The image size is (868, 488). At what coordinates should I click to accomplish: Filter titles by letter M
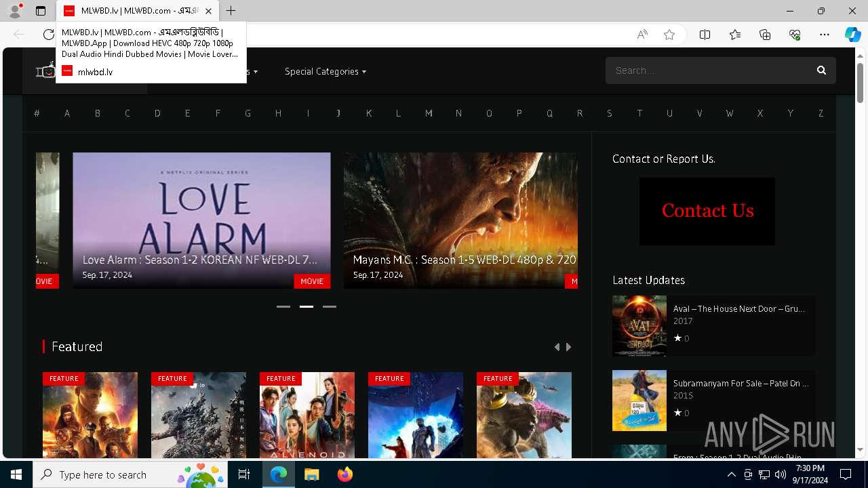pyautogui.click(x=429, y=113)
